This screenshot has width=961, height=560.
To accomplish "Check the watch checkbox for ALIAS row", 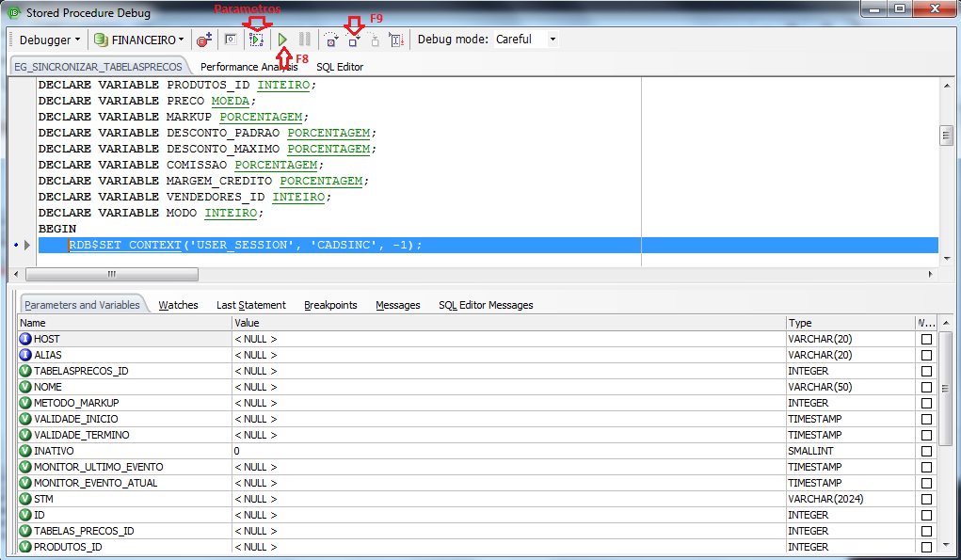I will 927,356.
